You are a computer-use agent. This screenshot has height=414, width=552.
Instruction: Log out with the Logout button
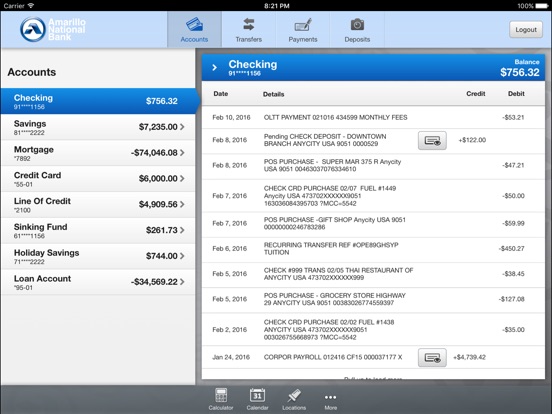tap(526, 30)
